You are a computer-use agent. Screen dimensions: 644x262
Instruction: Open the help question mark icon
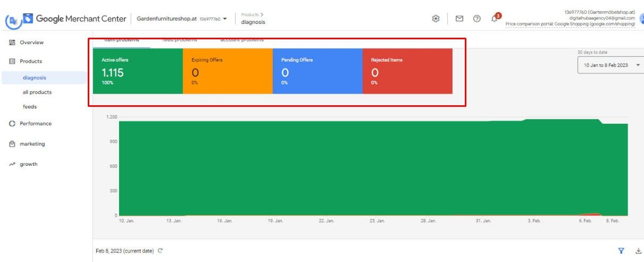click(477, 19)
